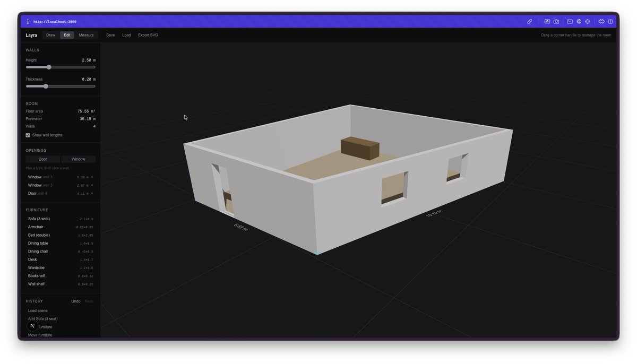Remove the Window at 2.97 m
The height and width of the screenshot is (364, 637).
point(92,185)
